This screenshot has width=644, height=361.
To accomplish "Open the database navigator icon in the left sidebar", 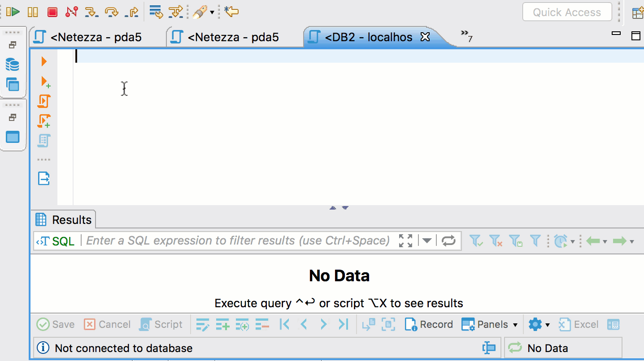I will [x=13, y=65].
